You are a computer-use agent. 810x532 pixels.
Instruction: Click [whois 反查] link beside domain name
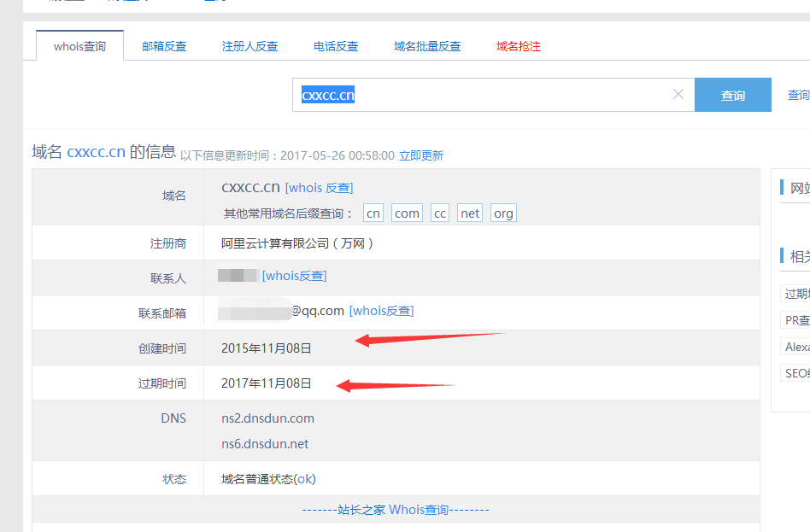319,188
